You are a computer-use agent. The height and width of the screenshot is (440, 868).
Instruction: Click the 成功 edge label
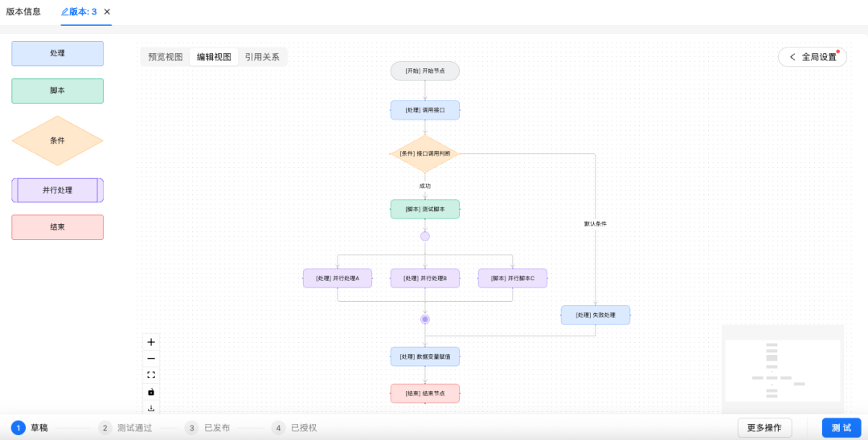(425, 185)
